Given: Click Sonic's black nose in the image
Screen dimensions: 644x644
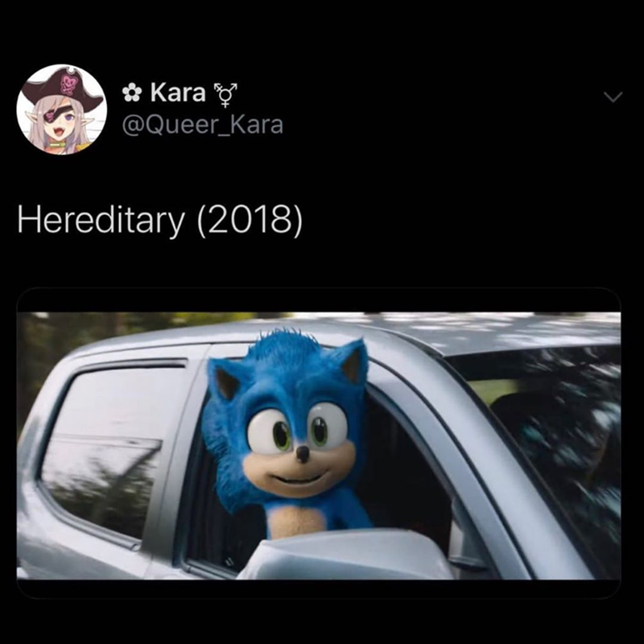Looking at the screenshot, I should click(x=303, y=453).
